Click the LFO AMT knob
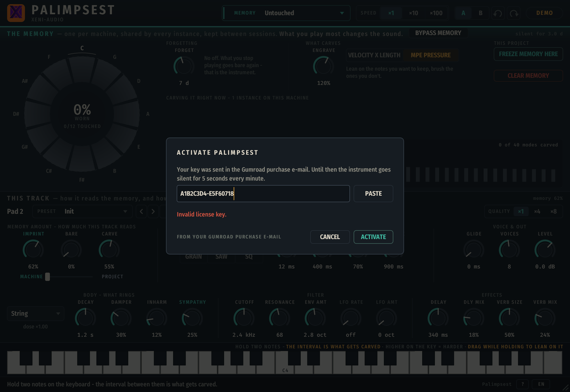570x392 pixels. tap(387, 318)
